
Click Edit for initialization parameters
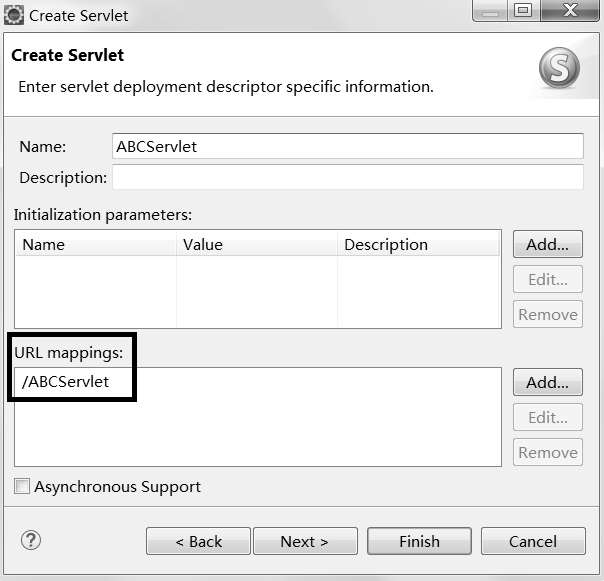point(547,279)
